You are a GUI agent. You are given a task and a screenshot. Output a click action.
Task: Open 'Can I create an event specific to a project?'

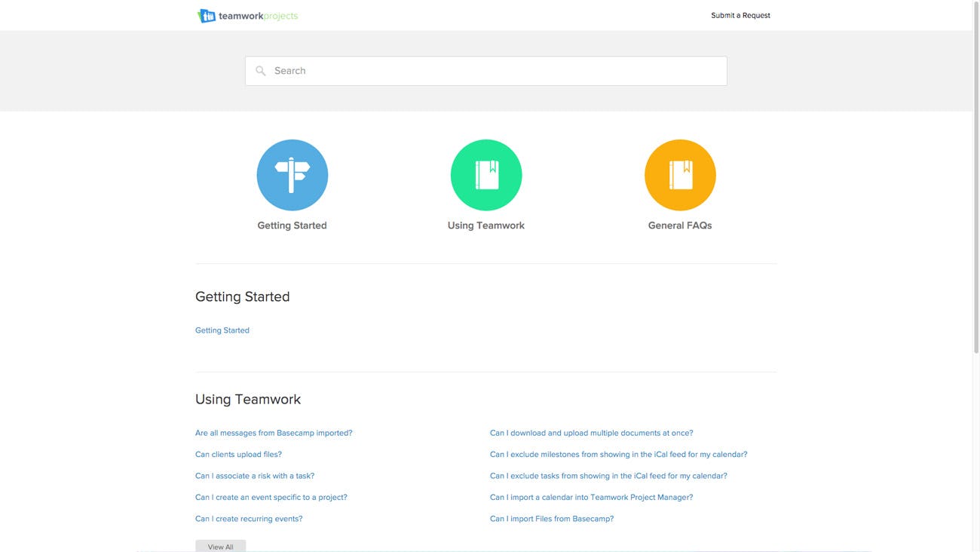tap(271, 498)
